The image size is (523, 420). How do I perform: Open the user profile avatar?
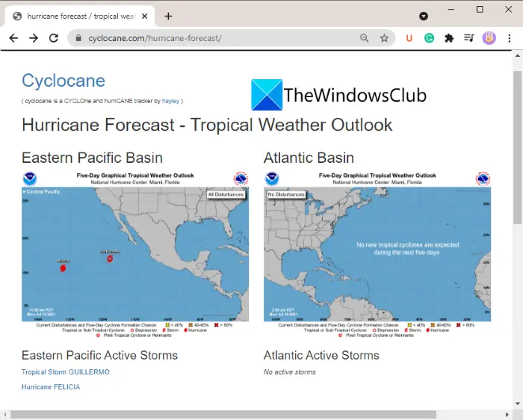click(489, 38)
